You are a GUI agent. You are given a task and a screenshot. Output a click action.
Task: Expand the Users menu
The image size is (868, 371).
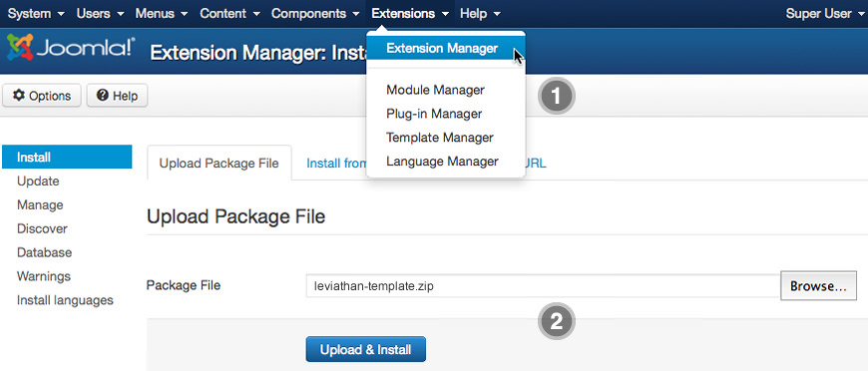click(x=100, y=13)
